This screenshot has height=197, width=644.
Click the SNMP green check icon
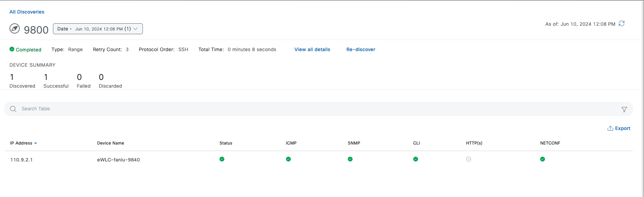(x=350, y=159)
